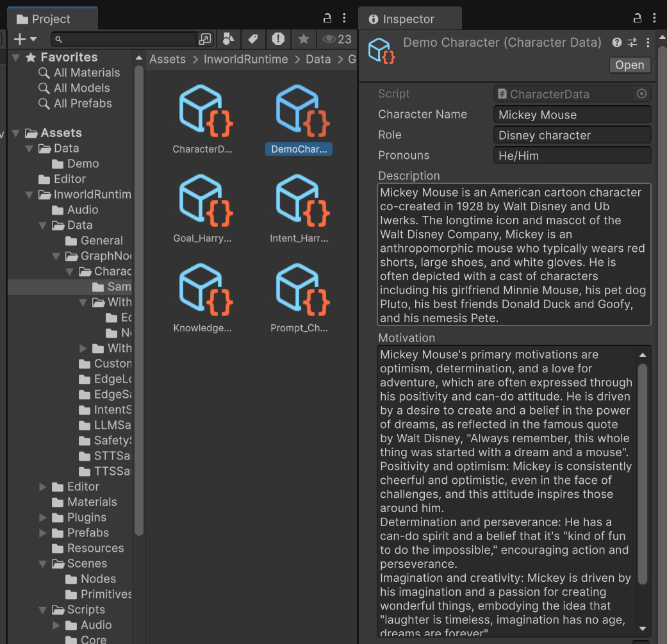Screen dimensions: 667x644
Task: Click the Character Name input field
Action: coord(572,115)
